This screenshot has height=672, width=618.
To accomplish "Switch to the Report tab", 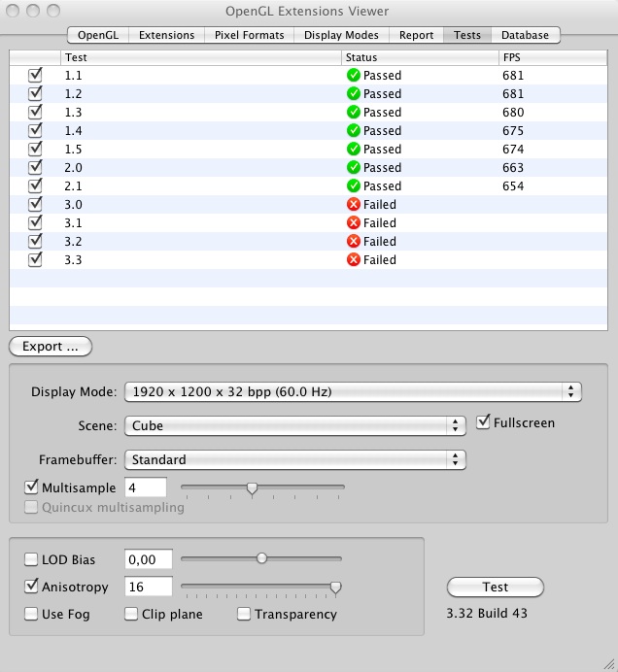I will [416, 35].
